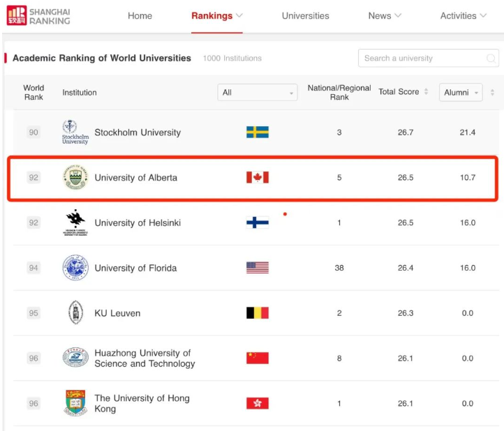Click the Academic Ranking of World Universities title
The image size is (504, 431).
102,58
